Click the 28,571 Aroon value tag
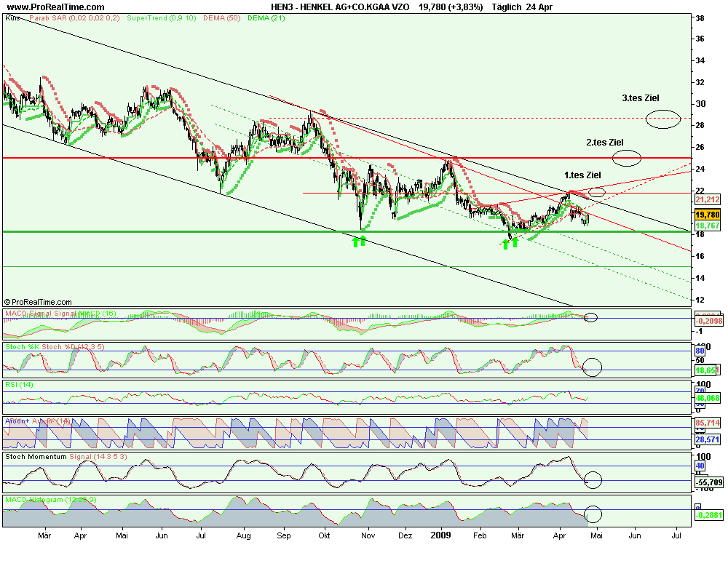728x582 pixels. pyautogui.click(x=707, y=439)
